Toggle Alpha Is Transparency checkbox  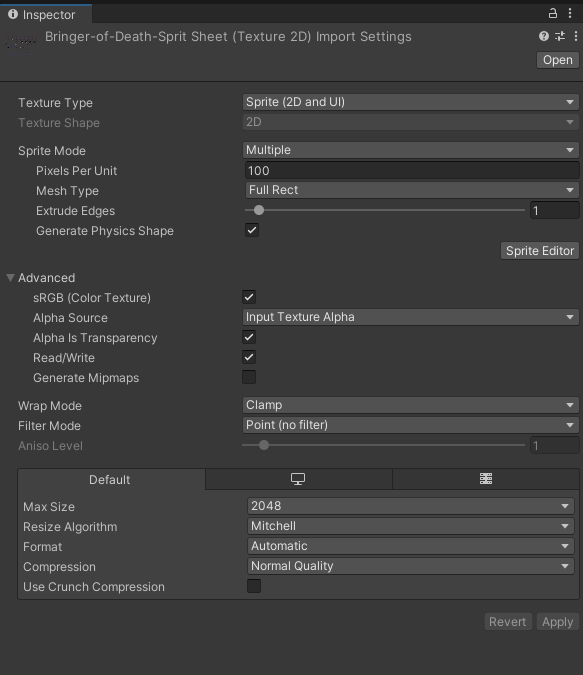tap(249, 337)
